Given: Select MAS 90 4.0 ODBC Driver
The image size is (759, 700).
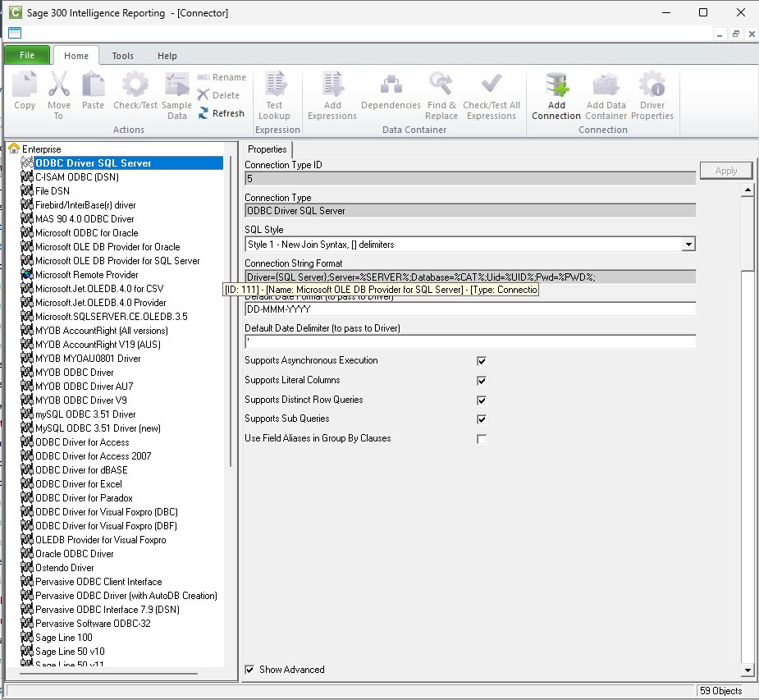Looking at the screenshot, I should (x=85, y=219).
